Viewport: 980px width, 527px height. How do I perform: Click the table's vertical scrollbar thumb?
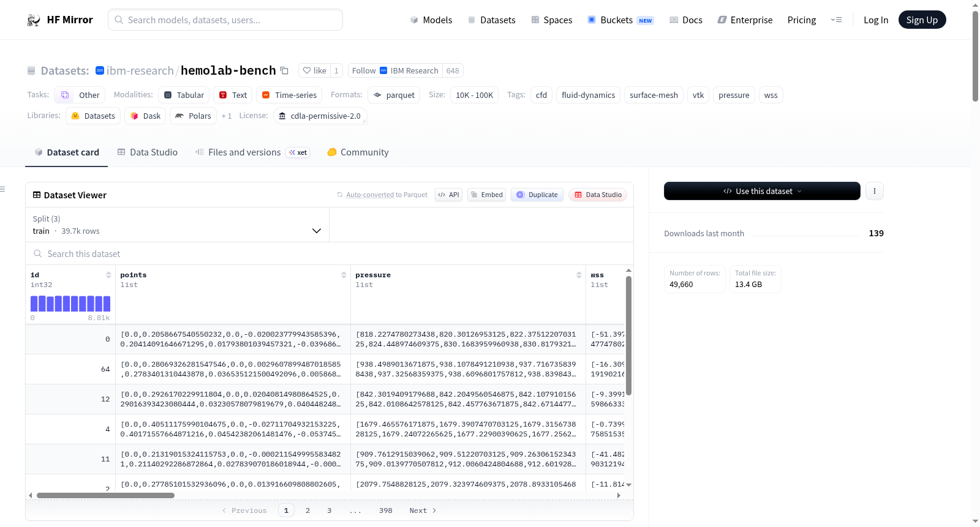click(x=628, y=336)
